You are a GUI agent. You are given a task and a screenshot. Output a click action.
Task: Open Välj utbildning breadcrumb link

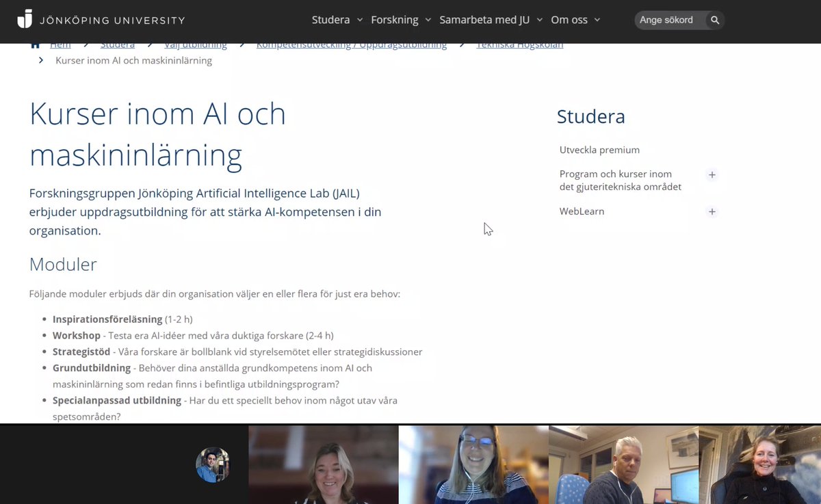(x=196, y=45)
